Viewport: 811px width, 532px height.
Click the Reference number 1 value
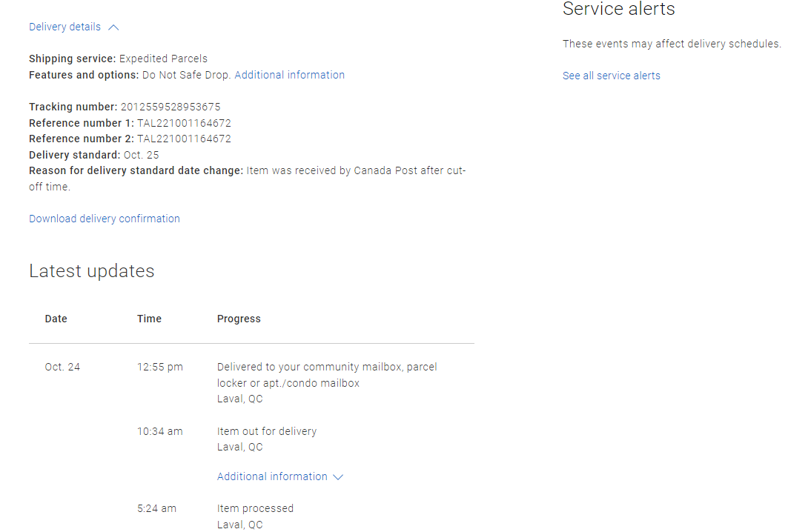click(x=184, y=123)
